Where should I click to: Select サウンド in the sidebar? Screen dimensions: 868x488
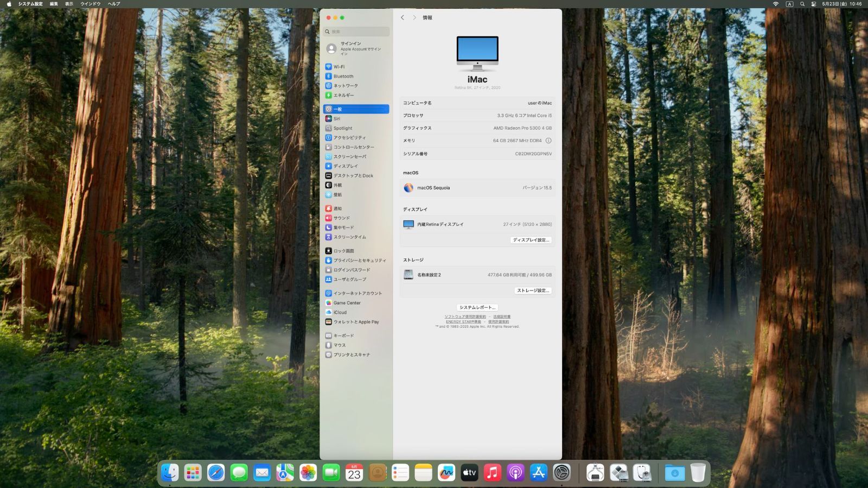pos(356,218)
